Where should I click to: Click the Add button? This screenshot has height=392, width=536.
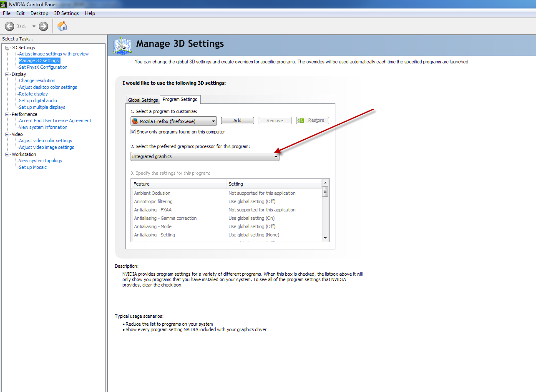coord(237,121)
